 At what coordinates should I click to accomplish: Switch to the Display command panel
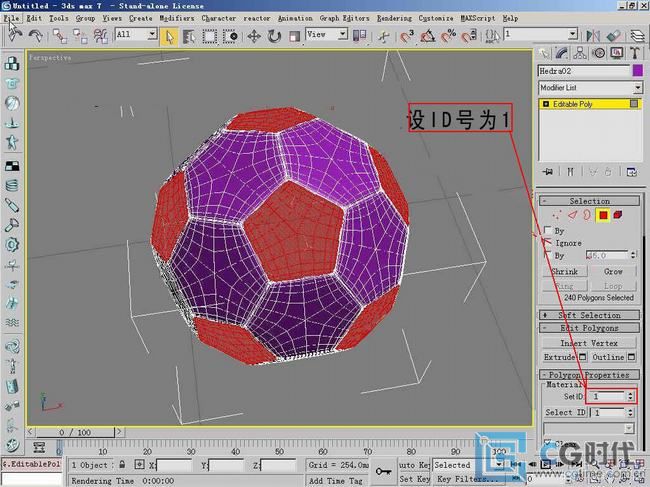[617, 53]
